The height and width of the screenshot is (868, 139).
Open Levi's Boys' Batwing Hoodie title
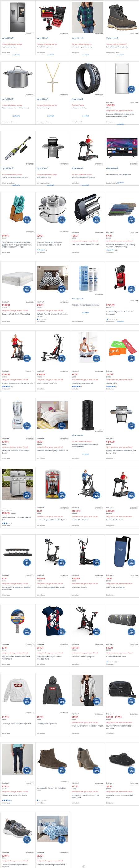47,724
